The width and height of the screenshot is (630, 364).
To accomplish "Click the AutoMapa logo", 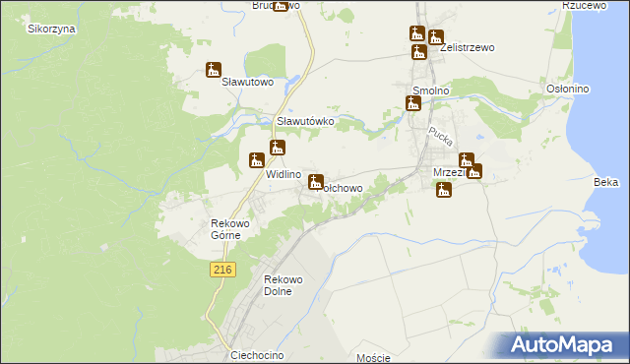I will pos(561,345).
